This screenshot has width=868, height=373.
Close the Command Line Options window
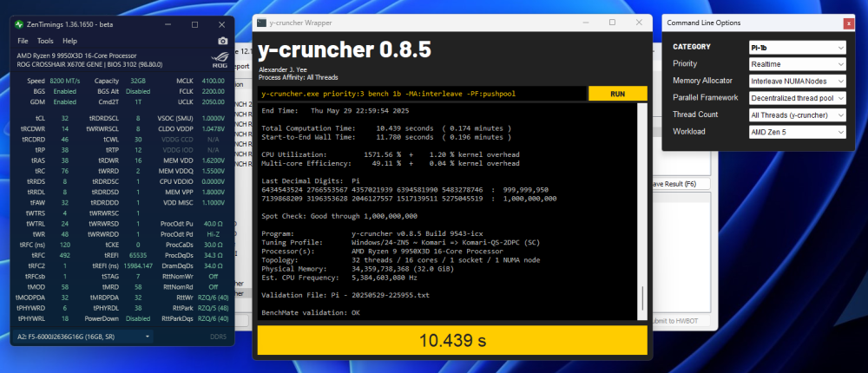tap(849, 23)
